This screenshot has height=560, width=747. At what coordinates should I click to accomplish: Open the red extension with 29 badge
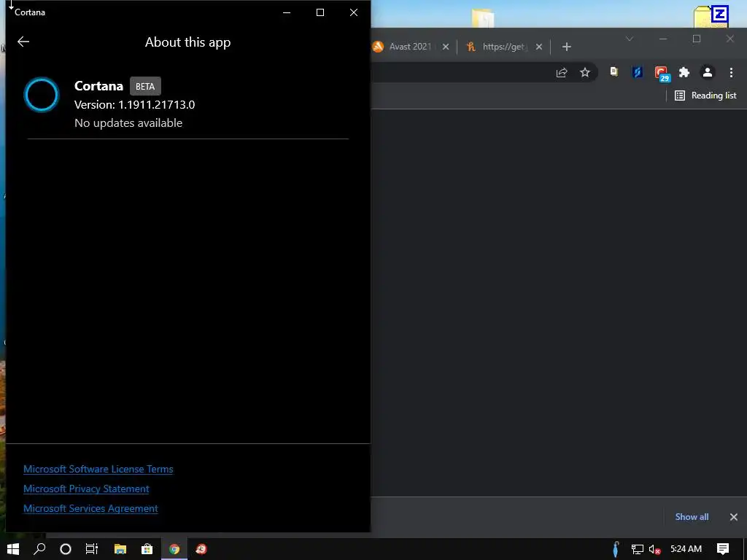(x=662, y=74)
